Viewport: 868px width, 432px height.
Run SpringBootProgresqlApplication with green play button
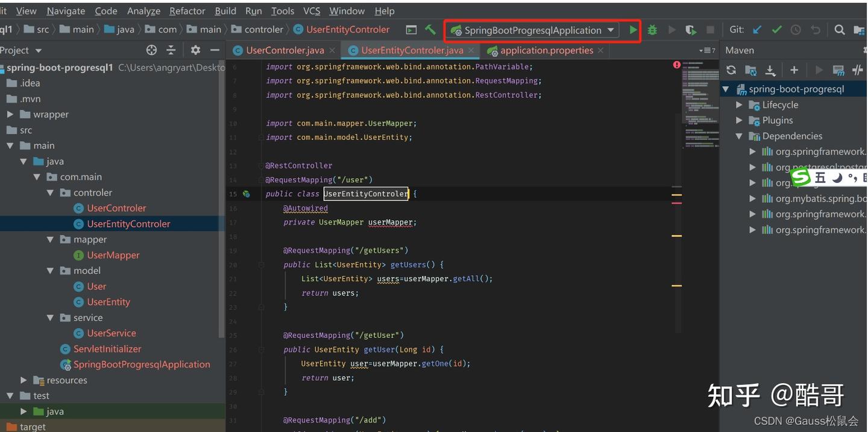[633, 30]
